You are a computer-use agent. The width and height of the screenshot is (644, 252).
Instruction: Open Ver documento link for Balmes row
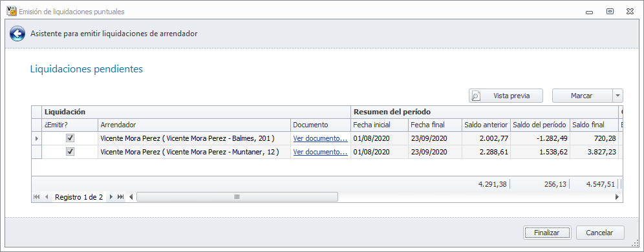[320, 138]
